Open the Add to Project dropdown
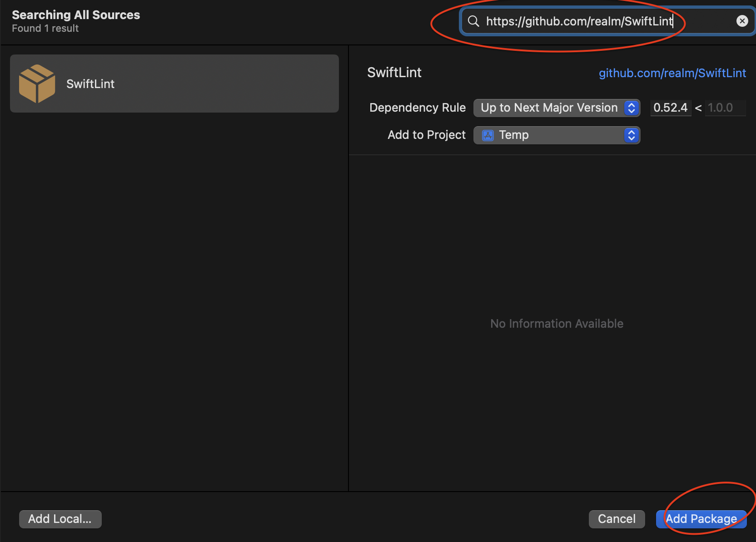The height and width of the screenshot is (542, 756). coord(557,135)
